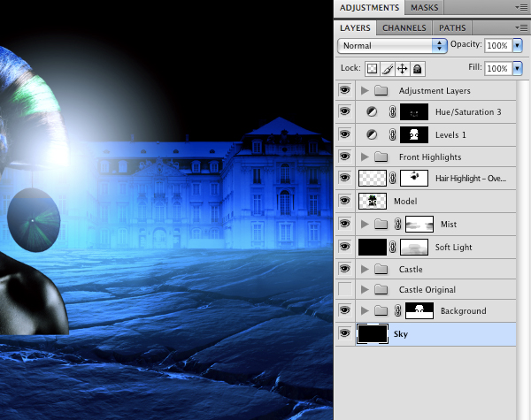Image resolution: width=531 pixels, height=420 pixels.
Task: Open the Normal blend mode dropdown
Action: pyautogui.click(x=392, y=46)
